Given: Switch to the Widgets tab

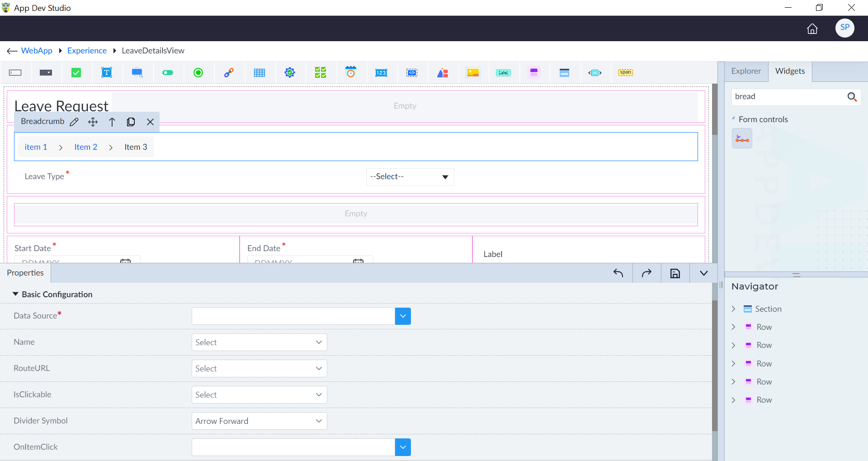Looking at the screenshot, I should (x=790, y=71).
